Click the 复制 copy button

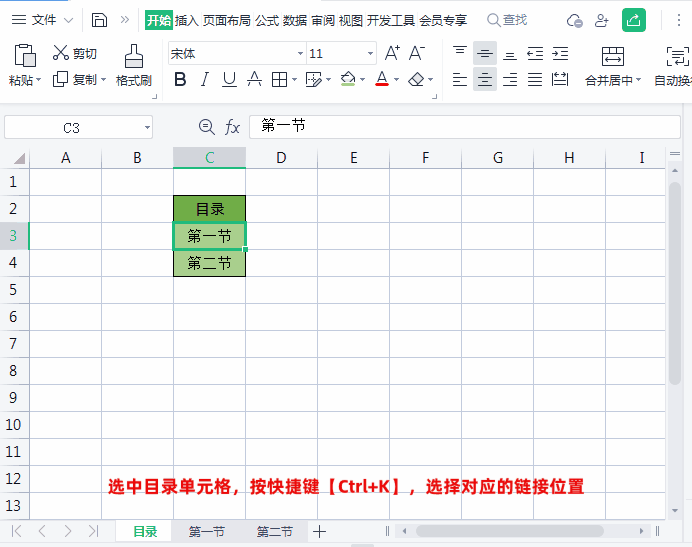coord(74,79)
